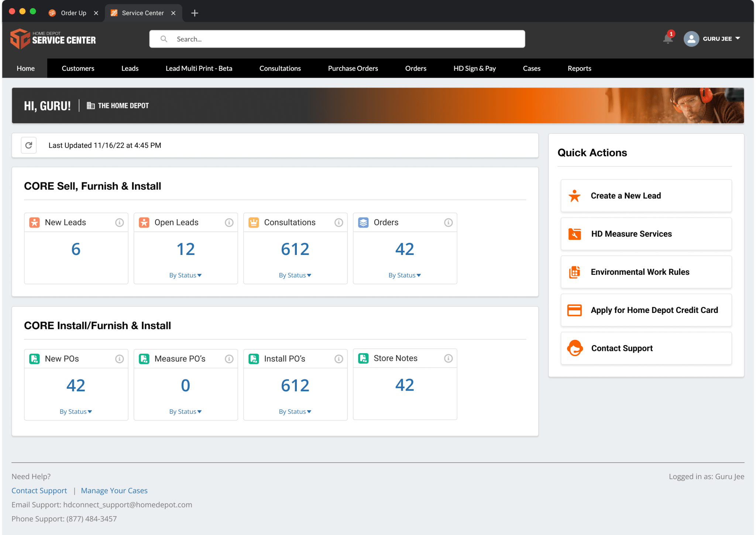Click the Home Depot Service Center logo
The height and width of the screenshot is (535, 756).
pos(53,39)
